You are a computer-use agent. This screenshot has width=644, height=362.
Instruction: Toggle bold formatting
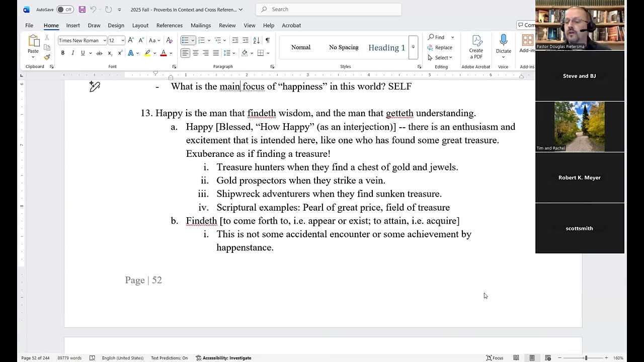point(63,53)
